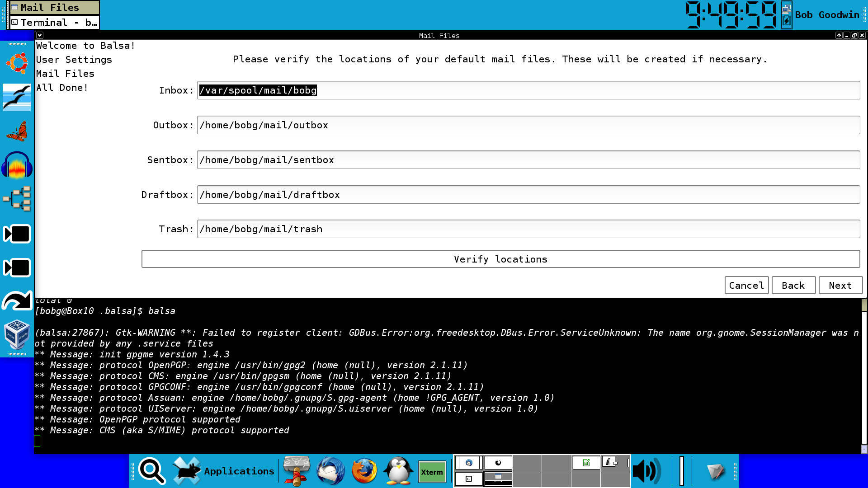
Task: Click the Tux penguin panel launcher
Action: coord(398,471)
